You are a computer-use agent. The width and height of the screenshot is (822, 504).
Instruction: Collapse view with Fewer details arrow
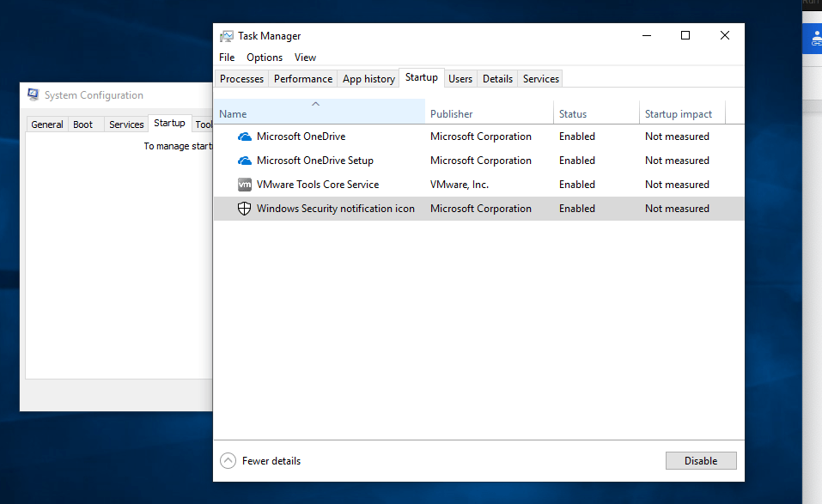pyautogui.click(x=228, y=460)
